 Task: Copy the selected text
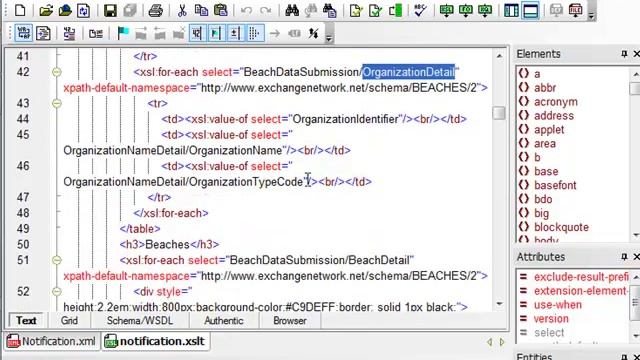[201, 10]
